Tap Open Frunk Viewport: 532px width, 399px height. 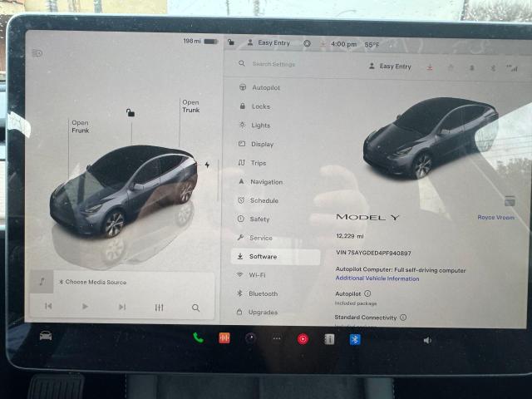(x=81, y=126)
